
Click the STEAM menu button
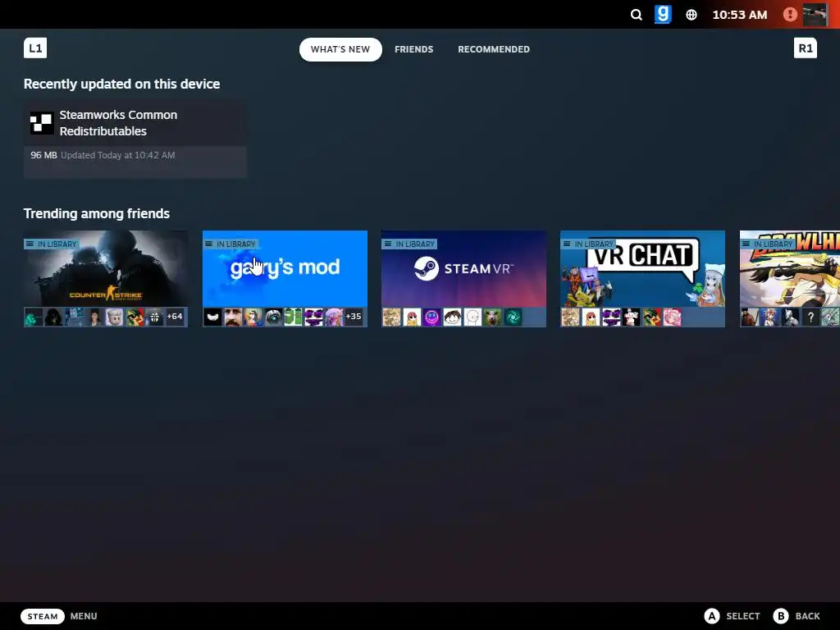pyautogui.click(x=43, y=616)
